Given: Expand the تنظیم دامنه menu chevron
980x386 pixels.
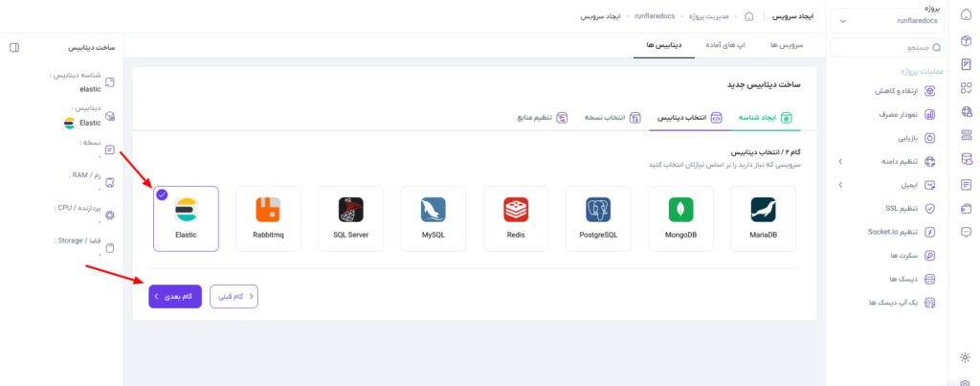Looking at the screenshot, I should click(840, 162).
